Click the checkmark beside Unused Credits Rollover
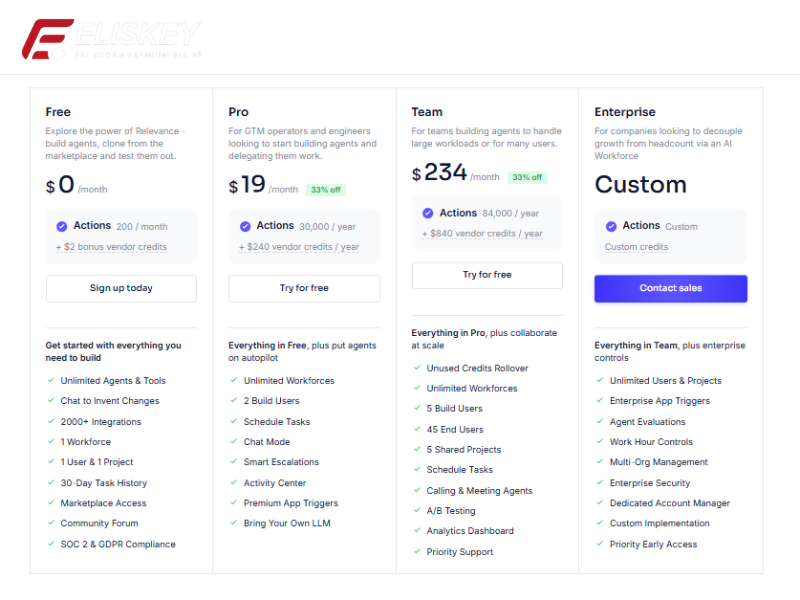Viewport: 800px width, 600px height. 417,368
